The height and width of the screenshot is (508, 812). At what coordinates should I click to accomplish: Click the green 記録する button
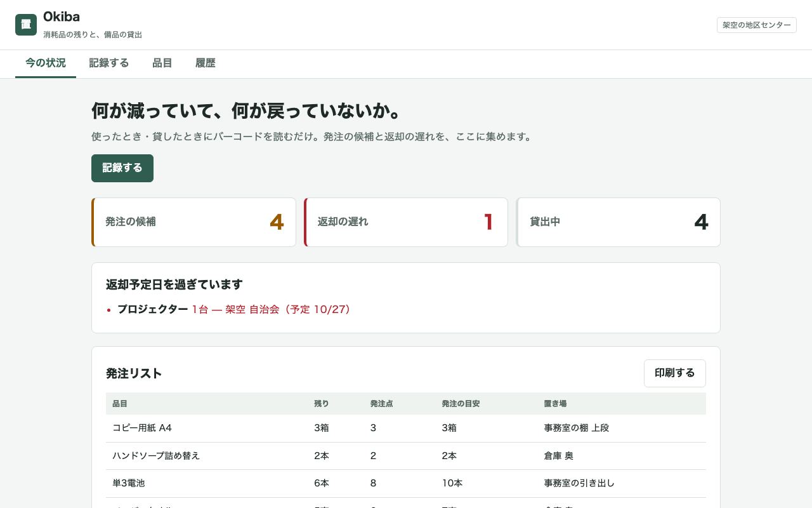[122, 168]
